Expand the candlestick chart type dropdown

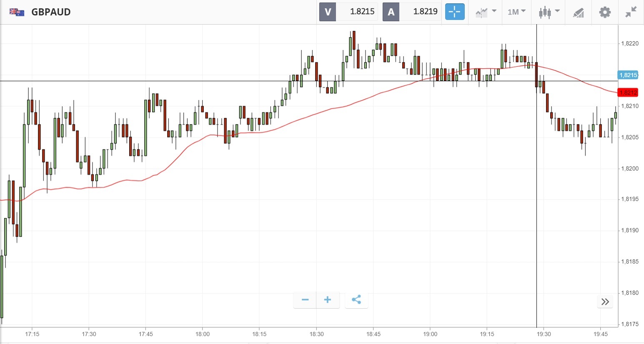point(549,12)
